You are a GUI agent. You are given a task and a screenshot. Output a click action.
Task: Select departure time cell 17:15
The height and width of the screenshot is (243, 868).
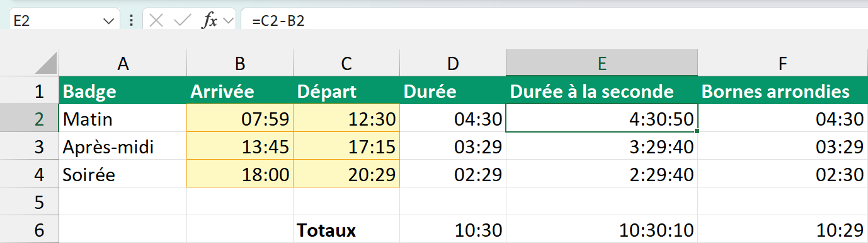click(x=346, y=146)
